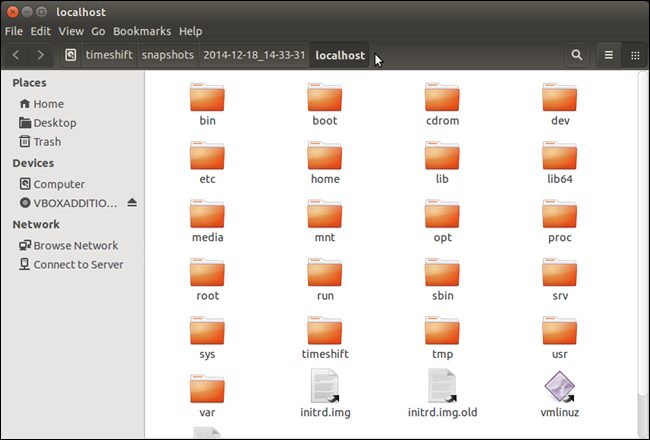The image size is (650, 440).
Task: Open the View menu
Action: (71, 31)
